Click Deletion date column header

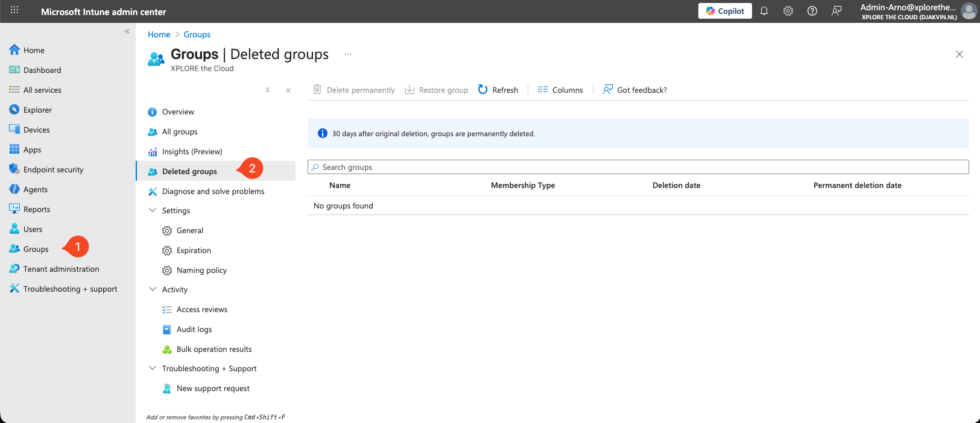677,186
